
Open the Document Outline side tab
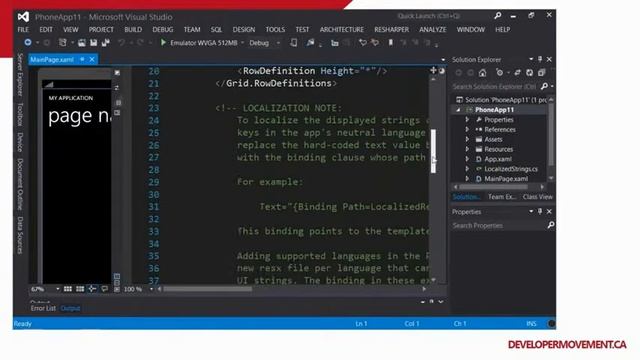point(20,184)
